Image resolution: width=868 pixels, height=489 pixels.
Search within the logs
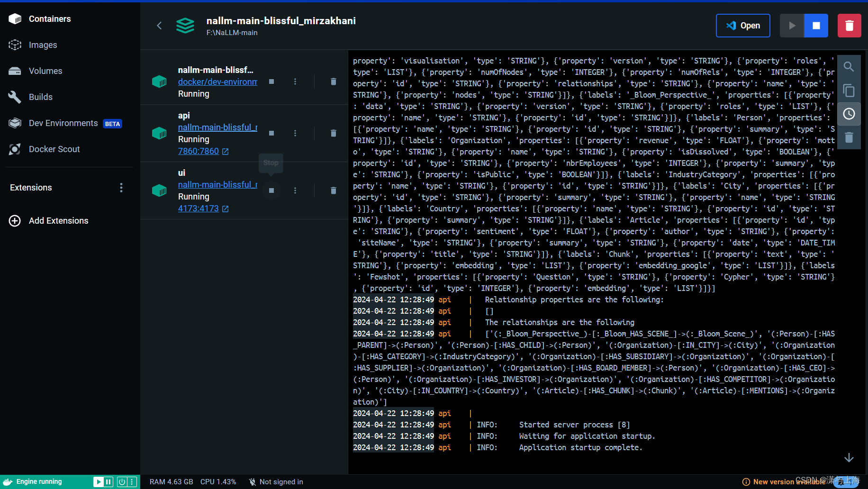tap(849, 67)
